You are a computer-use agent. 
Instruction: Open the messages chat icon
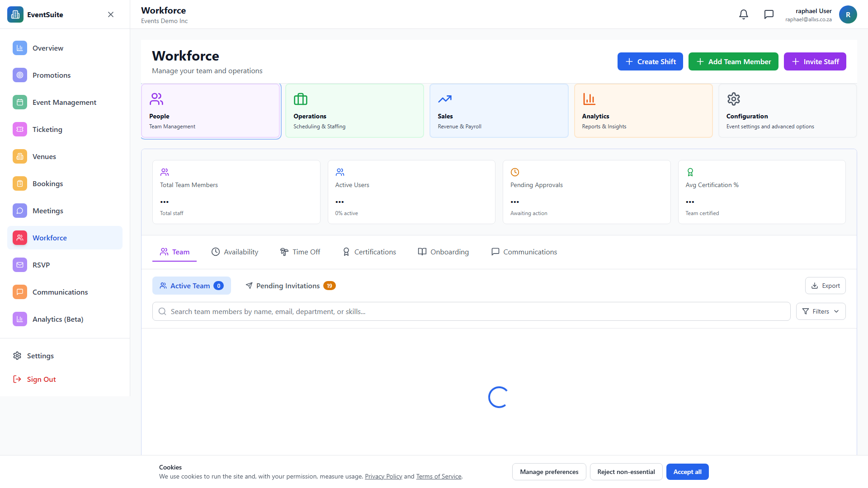point(769,14)
